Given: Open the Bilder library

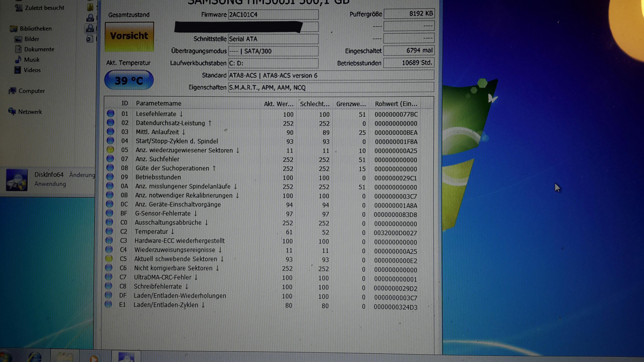Looking at the screenshot, I should point(32,39).
